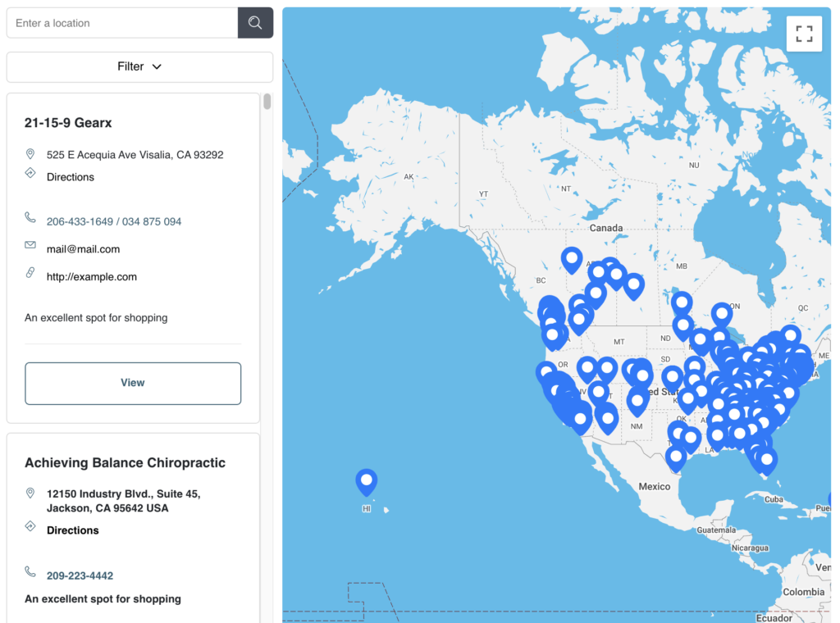Click the phone receiver icon on the first listing
Viewport: 840px width, 623px height.
coord(30,216)
